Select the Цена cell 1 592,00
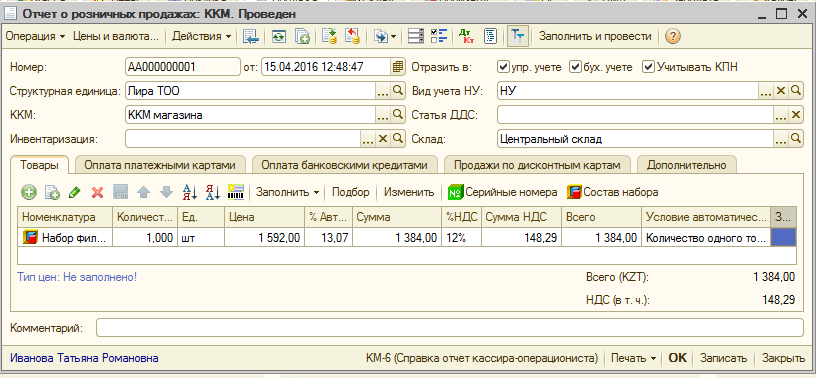 [264, 238]
